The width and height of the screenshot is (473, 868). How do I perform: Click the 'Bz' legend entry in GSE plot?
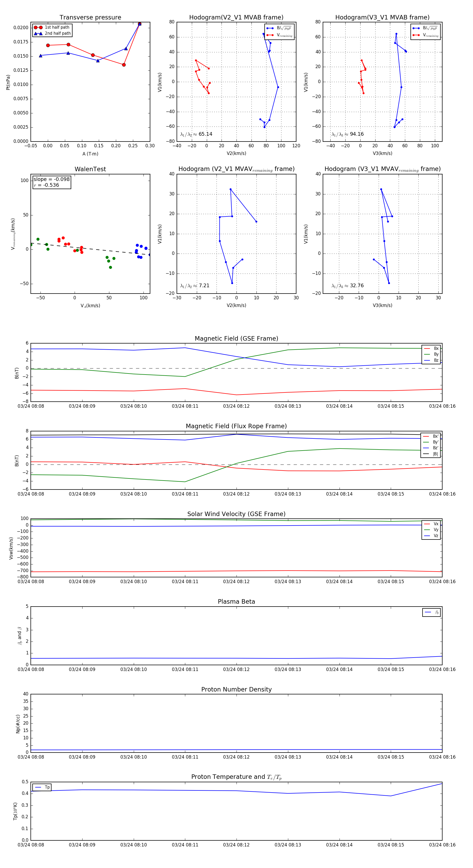coord(431,360)
